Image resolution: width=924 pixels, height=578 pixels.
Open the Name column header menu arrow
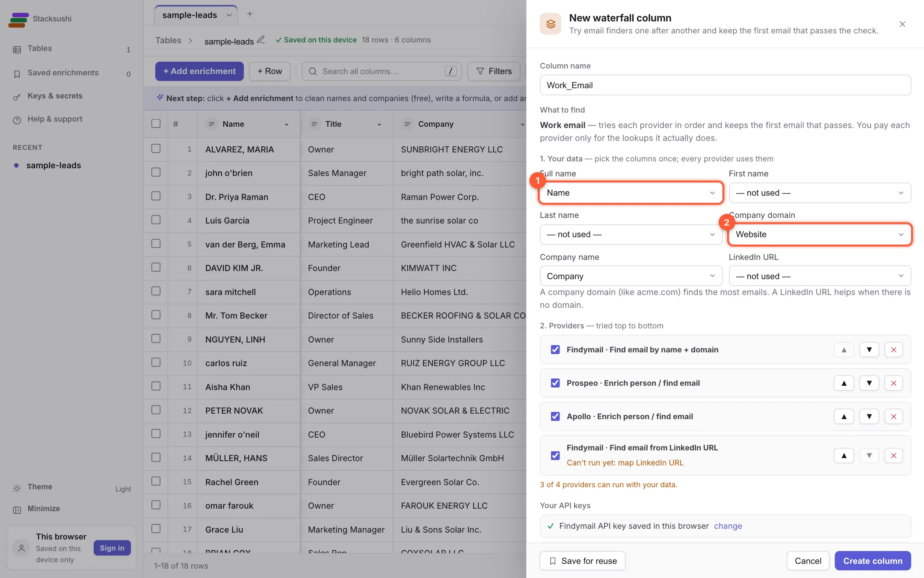[287, 125]
